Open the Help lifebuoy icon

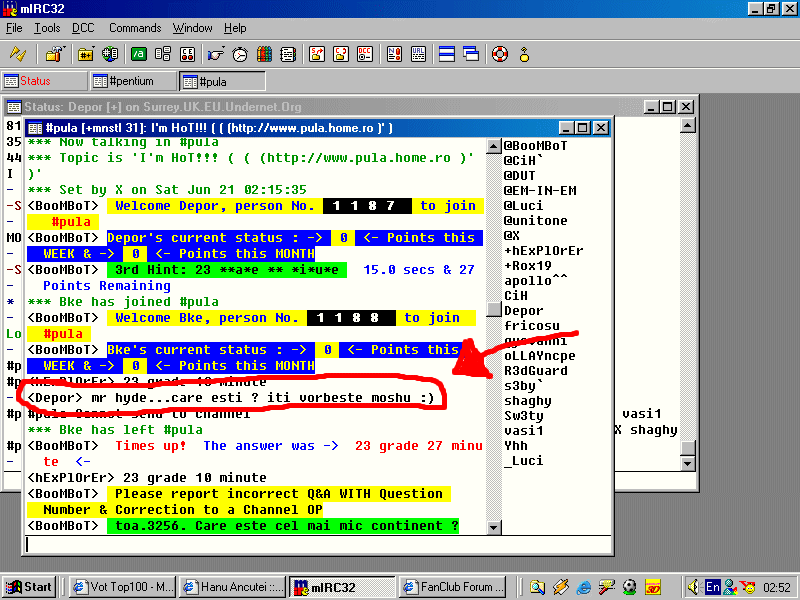(500, 54)
